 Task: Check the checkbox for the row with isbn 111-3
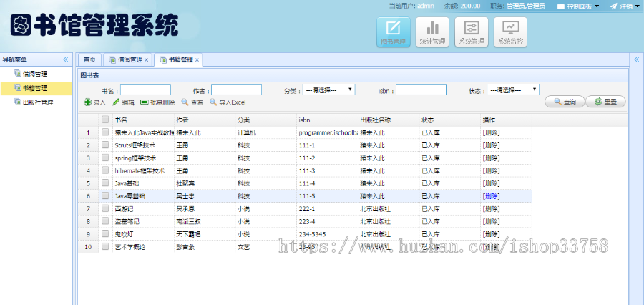[105, 170]
